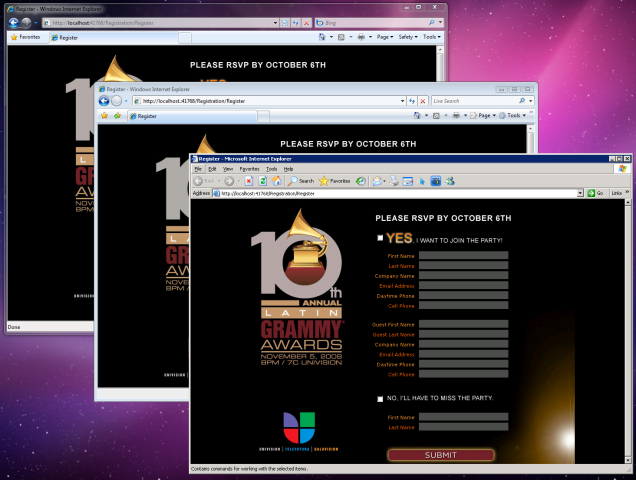The height and width of the screenshot is (480, 636).
Task: Check the YES, I want to join checkbox
Action: click(380, 238)
